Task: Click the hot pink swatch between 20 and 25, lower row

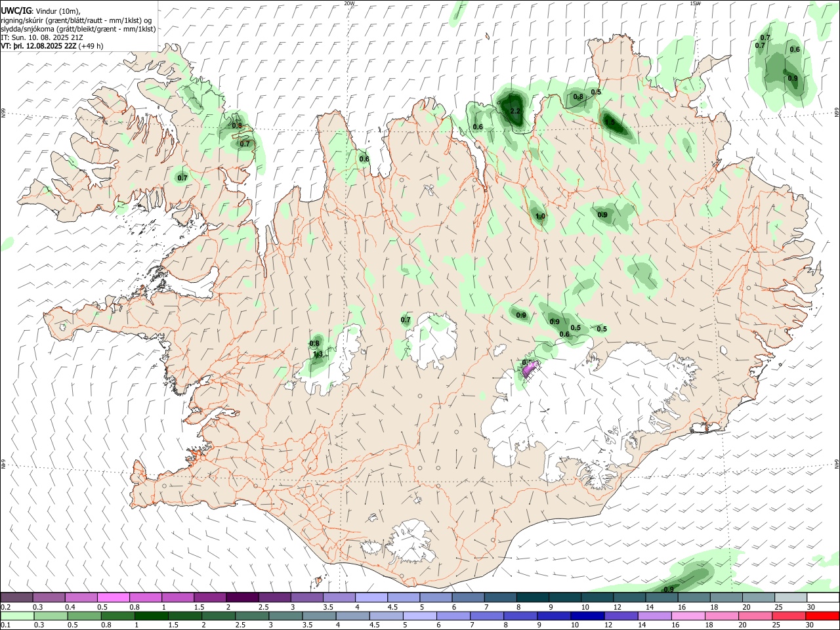Action: tap(755, 616)
